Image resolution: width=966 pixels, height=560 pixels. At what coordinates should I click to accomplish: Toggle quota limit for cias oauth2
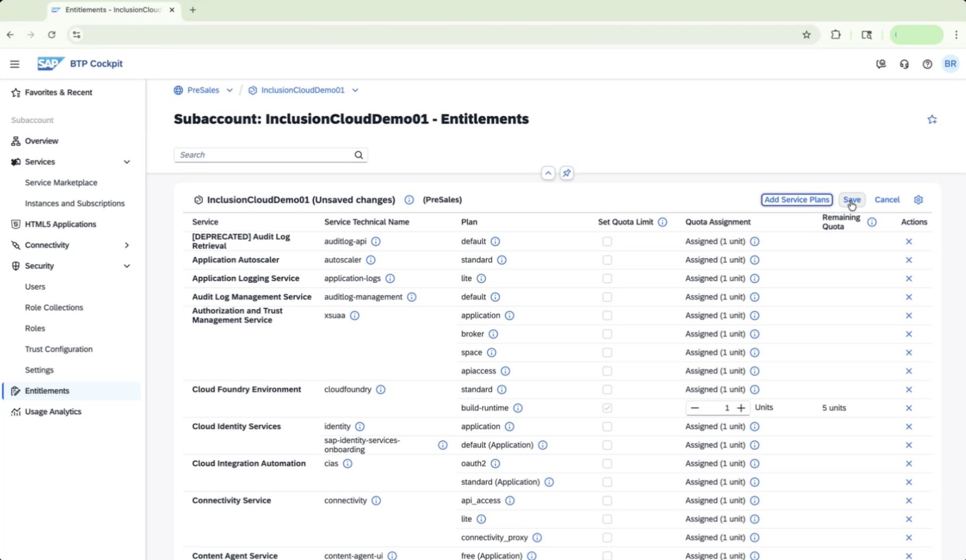click(607, 464)
